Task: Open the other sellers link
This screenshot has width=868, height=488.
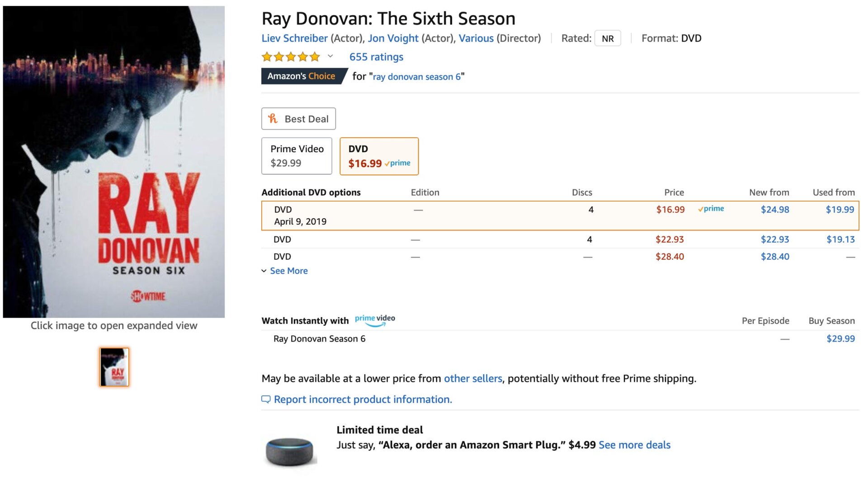Action: 473,379
